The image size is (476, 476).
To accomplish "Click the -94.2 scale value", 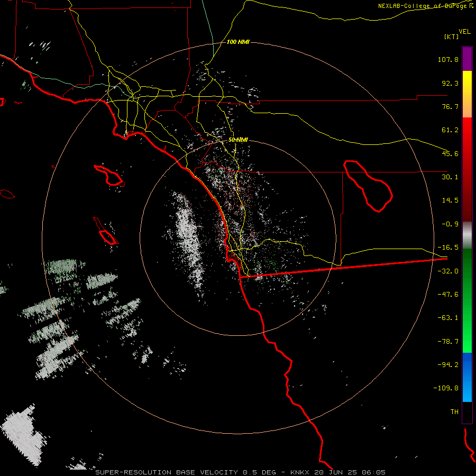I will tap(448, 364).
